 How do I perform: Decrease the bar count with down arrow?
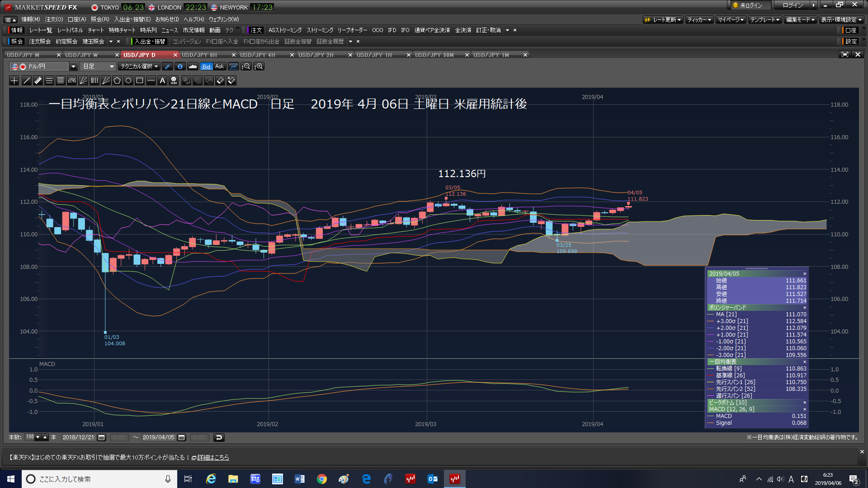pos(38,437)
